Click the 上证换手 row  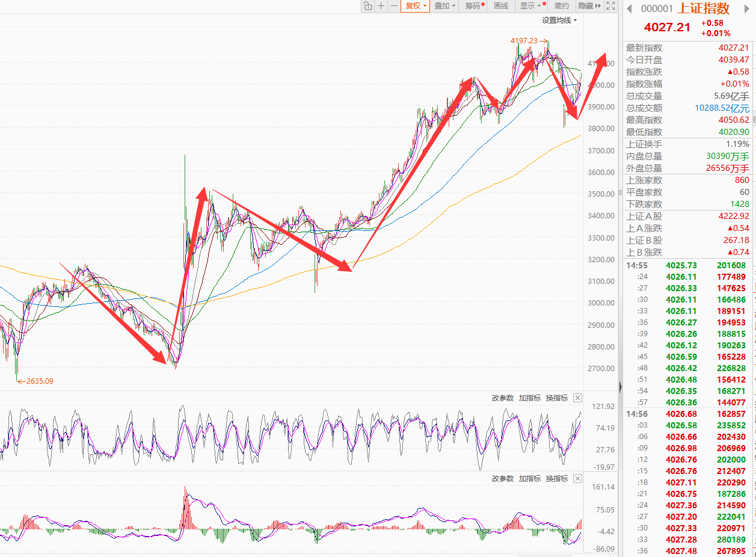click(688, 144)
